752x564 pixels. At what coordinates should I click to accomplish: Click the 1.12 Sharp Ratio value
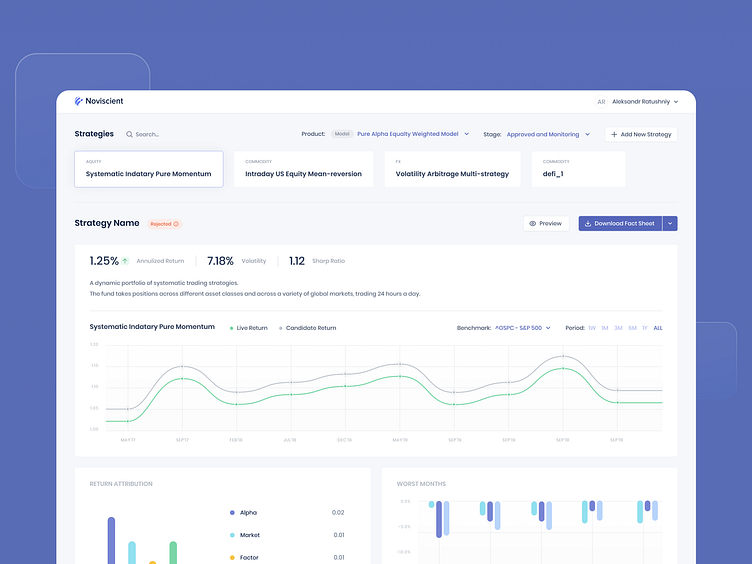297,261
